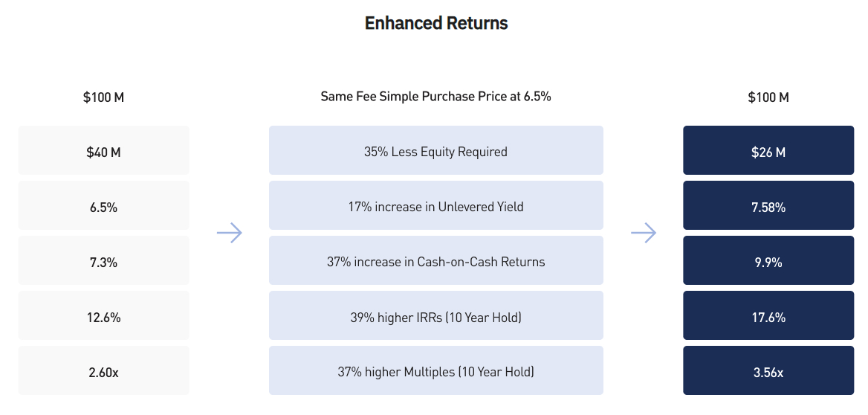Select the 12.6% light gray box
868x415 pixels.
(103, 315)
